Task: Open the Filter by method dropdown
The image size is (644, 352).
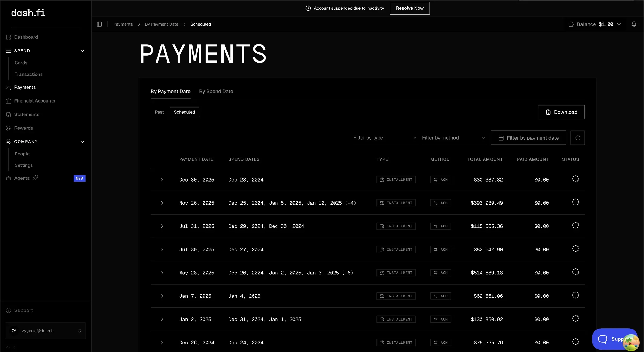Action: 454,138
